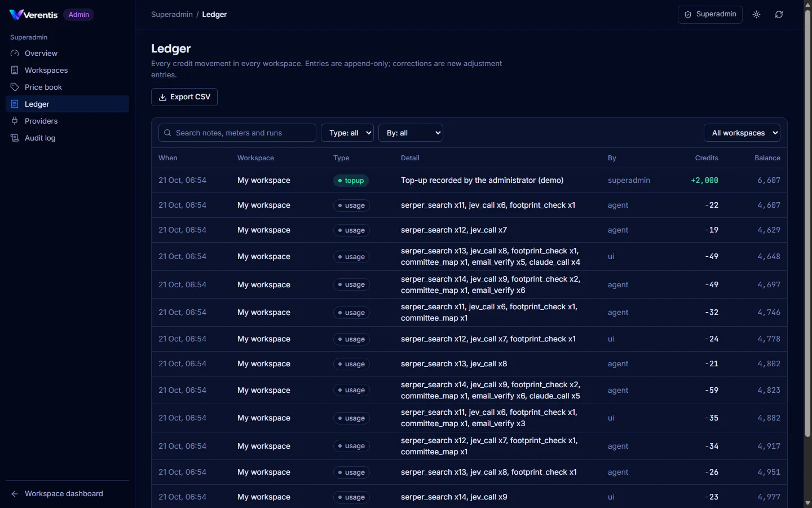Click the Admin badge next to logo
Screen dimensions: 812x508
pyautogui.click(x=78, y=15)
